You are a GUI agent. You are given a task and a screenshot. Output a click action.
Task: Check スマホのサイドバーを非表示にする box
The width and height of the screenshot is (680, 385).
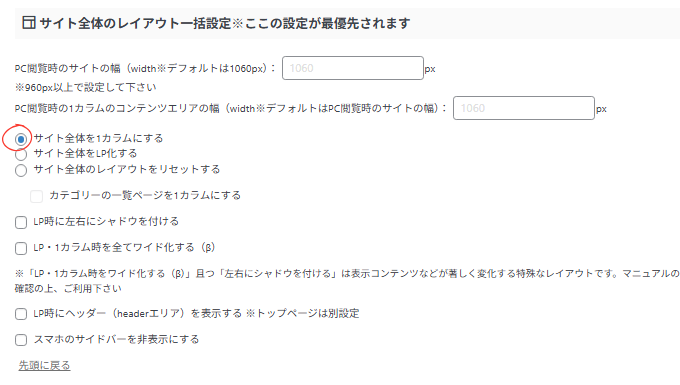pyautogui.click(x=21, y=340)
